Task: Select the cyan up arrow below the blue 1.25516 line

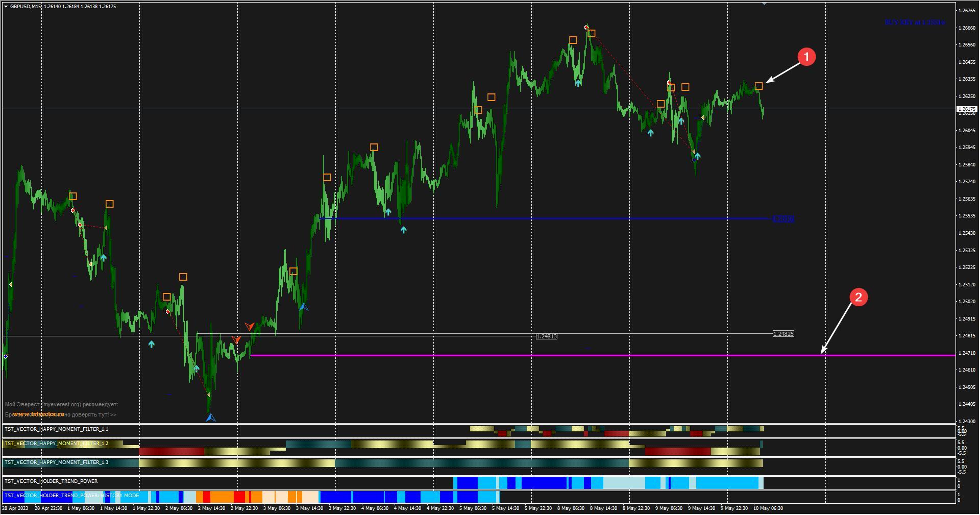Action: click(x=403, y=230)
